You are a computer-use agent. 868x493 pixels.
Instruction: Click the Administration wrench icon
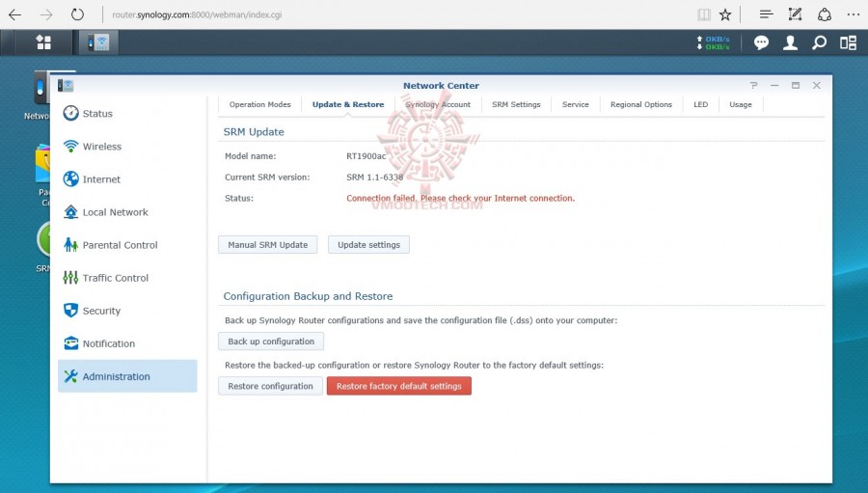click(70, 376)
